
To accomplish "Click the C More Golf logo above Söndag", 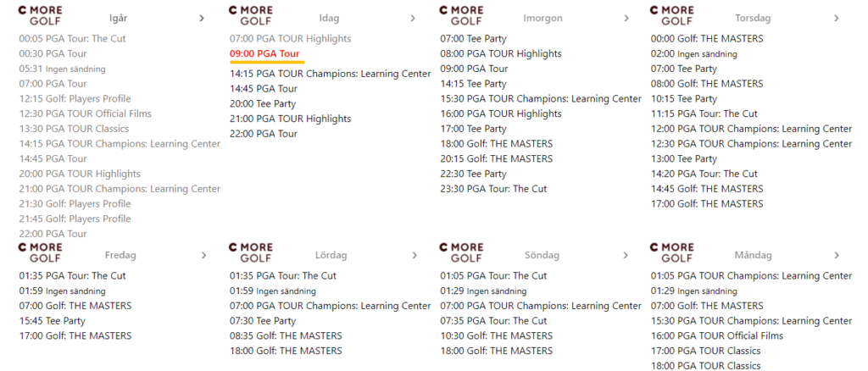I will [461, 252].
